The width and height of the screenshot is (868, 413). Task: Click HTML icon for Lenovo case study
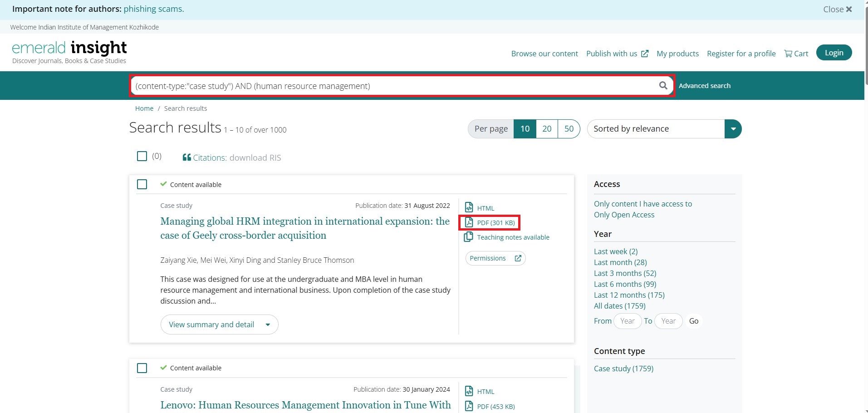469,391
